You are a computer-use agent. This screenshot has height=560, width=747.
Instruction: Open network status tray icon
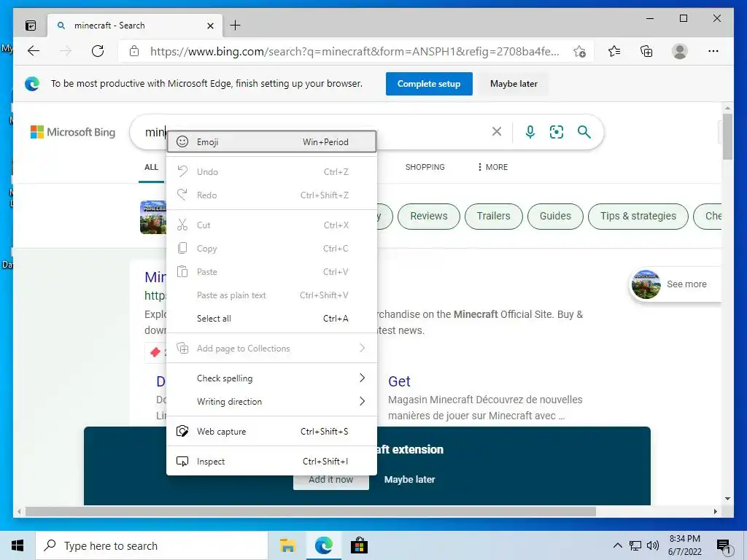point(635,545)
